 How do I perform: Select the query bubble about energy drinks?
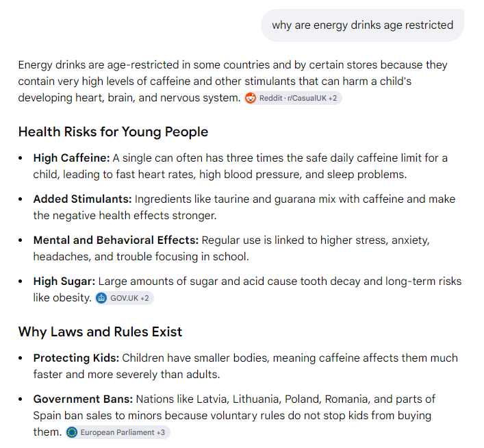click(362, 25)
